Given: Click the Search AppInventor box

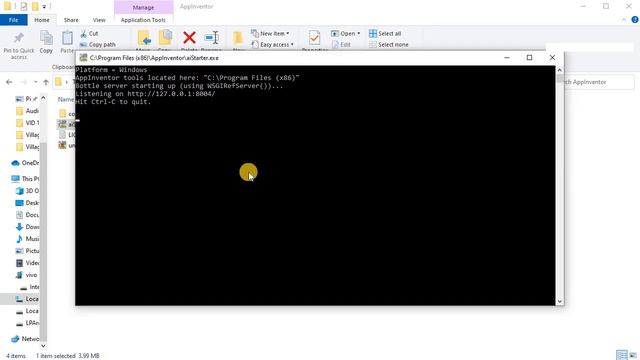Looking at the screenshot, I should [599, 82].
